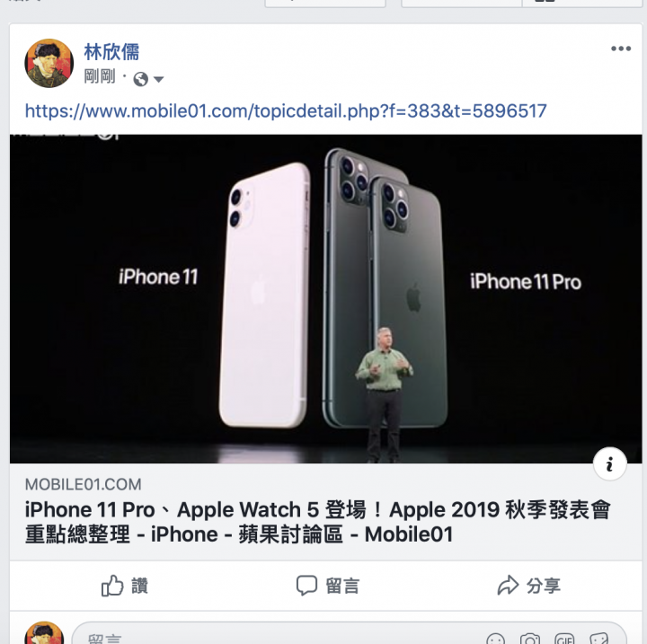Open the sticker picker in comment box
This screenshot has height=644, width=647.
tap(598, 639)
